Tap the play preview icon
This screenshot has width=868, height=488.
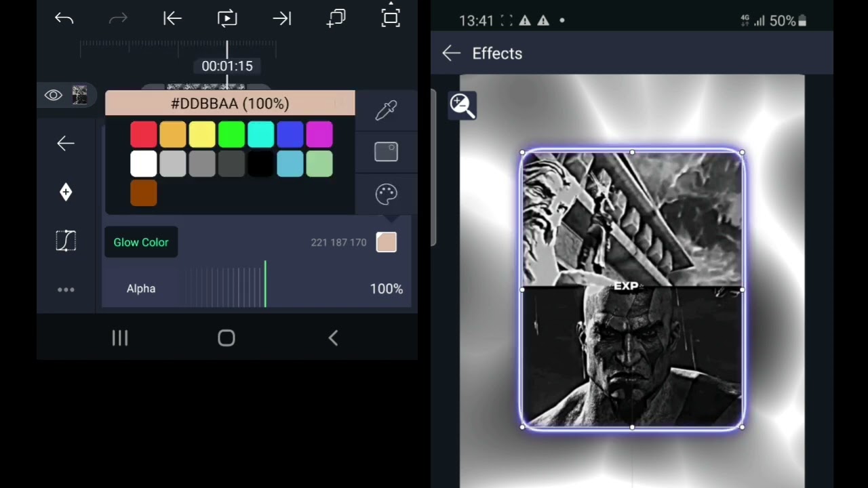point(227,18)
